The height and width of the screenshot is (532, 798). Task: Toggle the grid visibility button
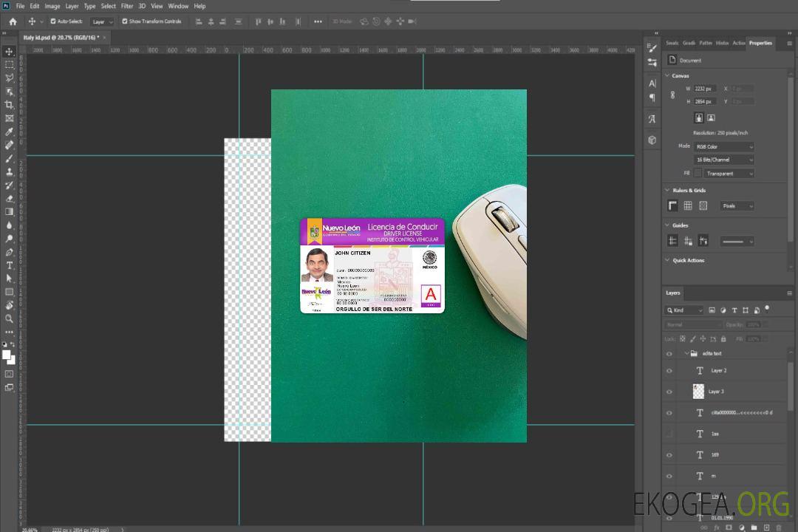coord(688,205)
